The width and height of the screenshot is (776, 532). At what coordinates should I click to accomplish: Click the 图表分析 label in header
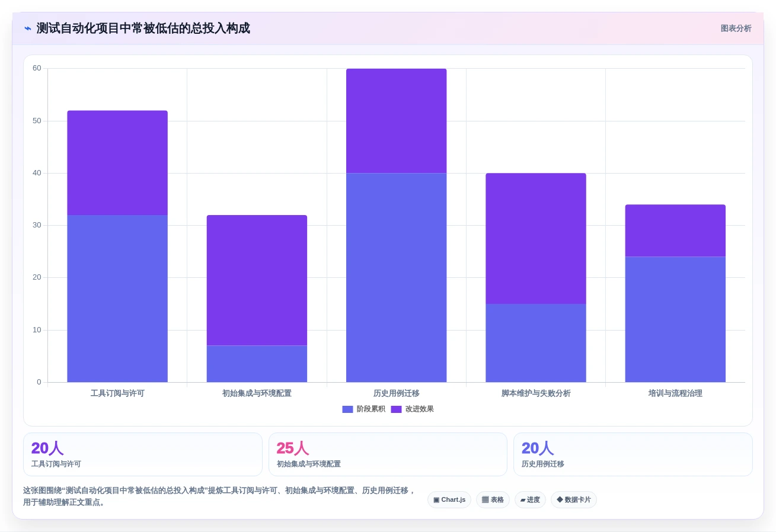pyautogui.click(x=736, y=28)
